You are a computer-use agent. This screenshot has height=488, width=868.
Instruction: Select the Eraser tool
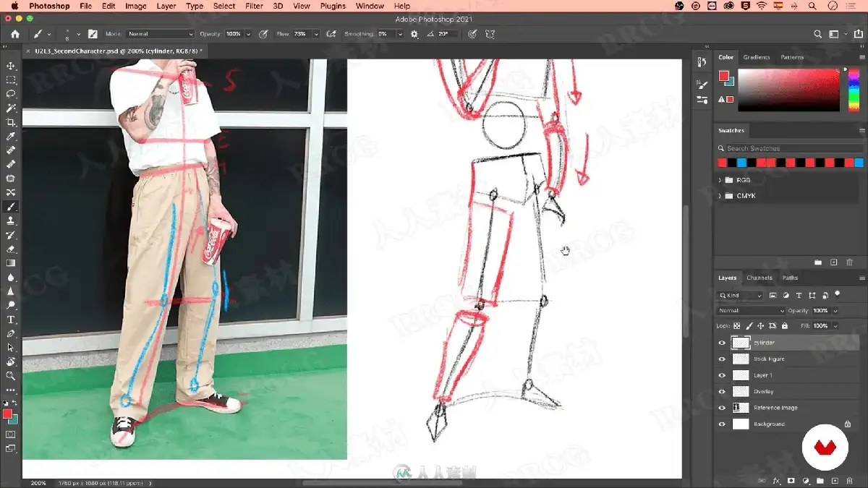[11, 249]
